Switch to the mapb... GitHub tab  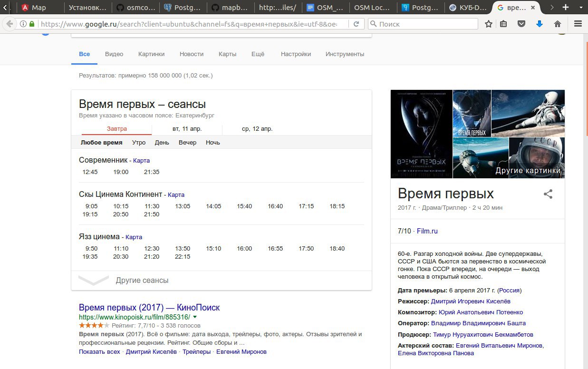click(x=230, y=8)
